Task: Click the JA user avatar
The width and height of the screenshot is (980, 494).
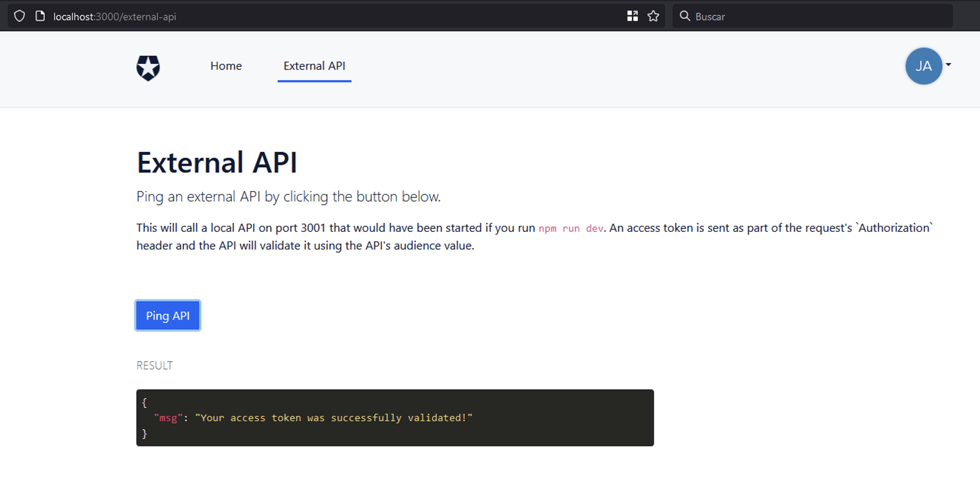Action: [x=923, y=66]
